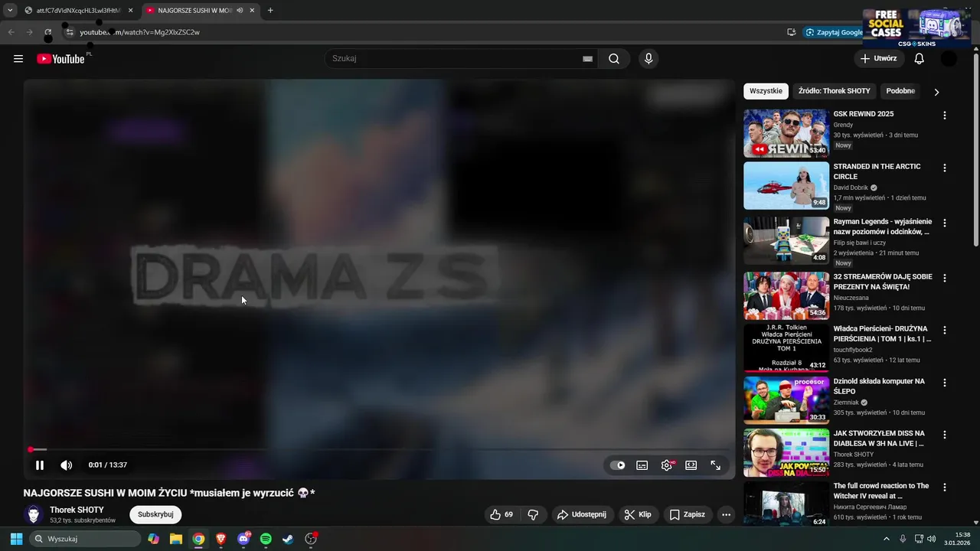Create a clip with Klip button
The height and width of the screenshot is (551, 980).
point(639,514)
